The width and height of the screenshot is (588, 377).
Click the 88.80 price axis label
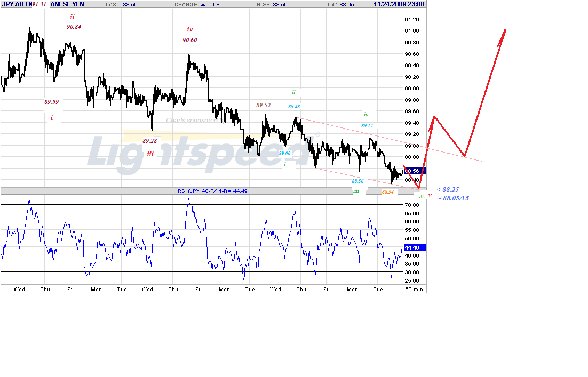click(412, 157)
